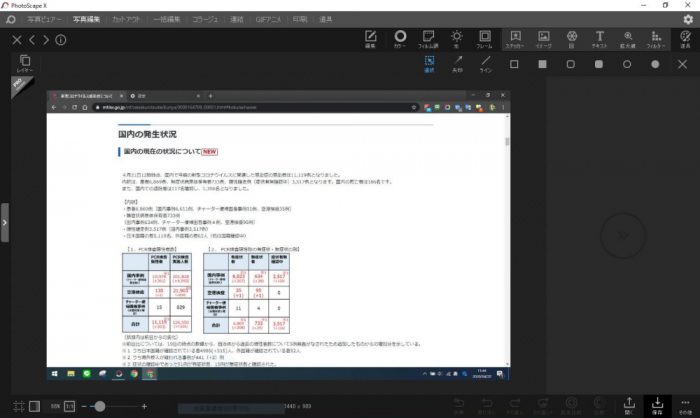Choose the outlined rounded rectangle shape

tap(571, 64)
